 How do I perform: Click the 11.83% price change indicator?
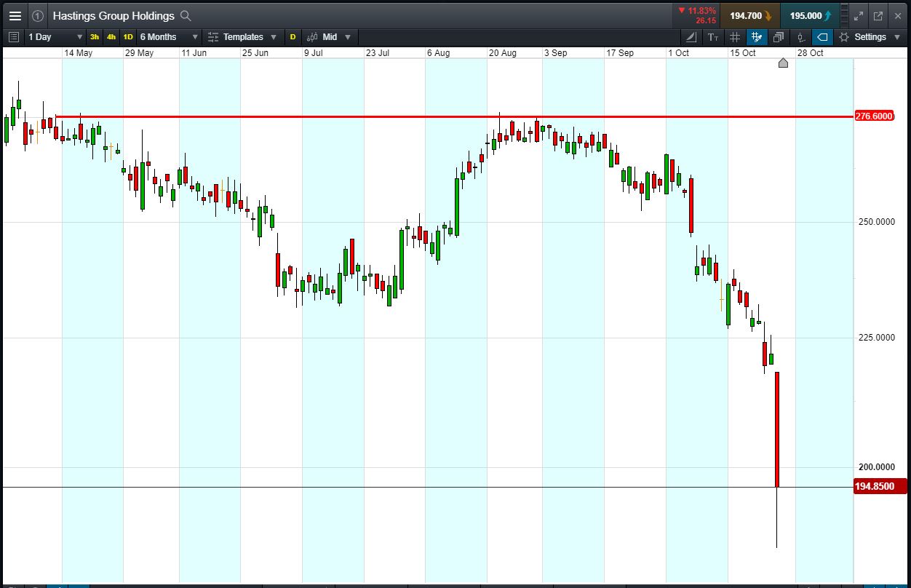point(696,10)
